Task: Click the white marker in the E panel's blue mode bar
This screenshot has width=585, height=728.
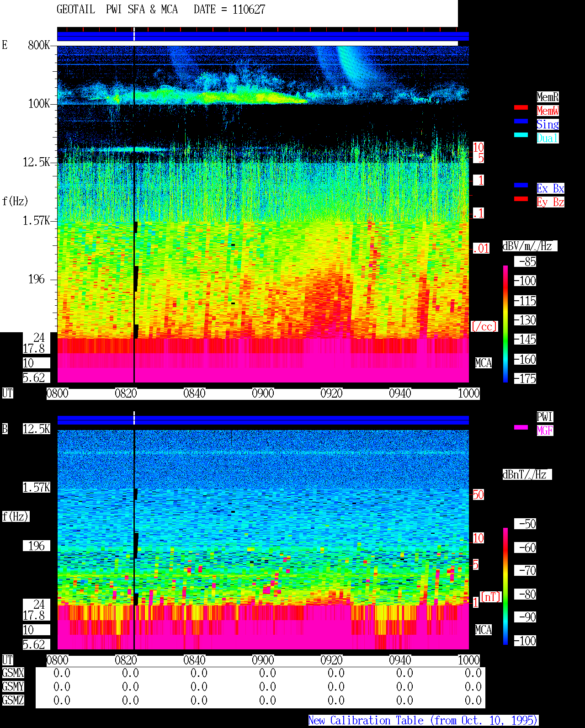Action: [x=134, y=34]
